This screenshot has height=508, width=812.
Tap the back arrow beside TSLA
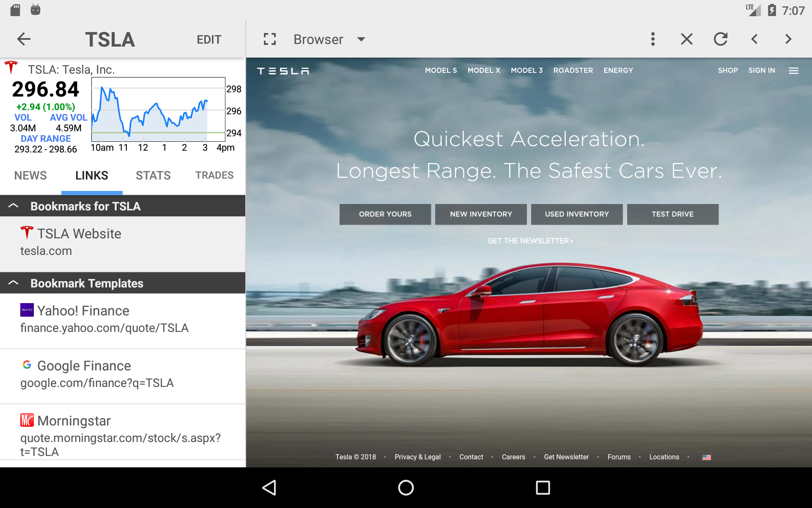[x=24, y=39]
